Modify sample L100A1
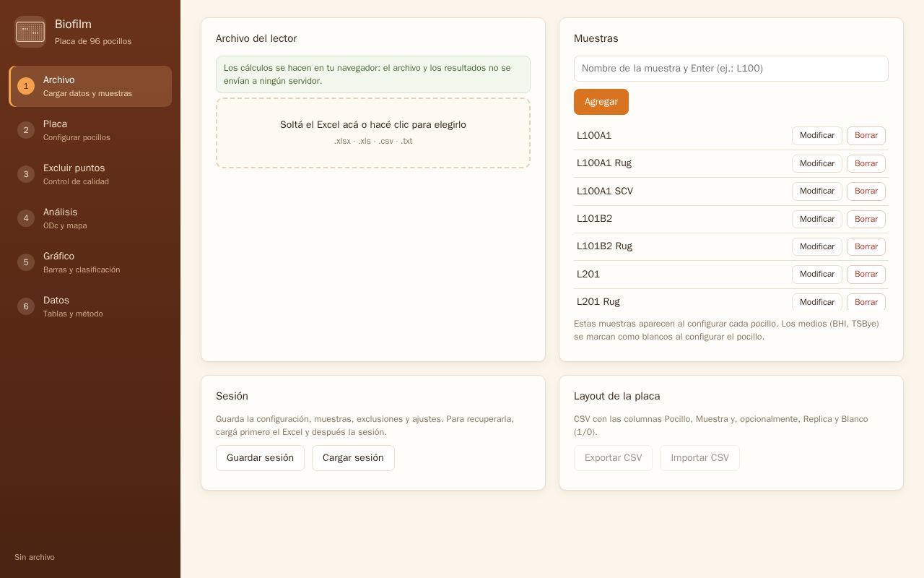Image resolution: width=924 pixels, height=578 pixels. click(x=817, y=136)
